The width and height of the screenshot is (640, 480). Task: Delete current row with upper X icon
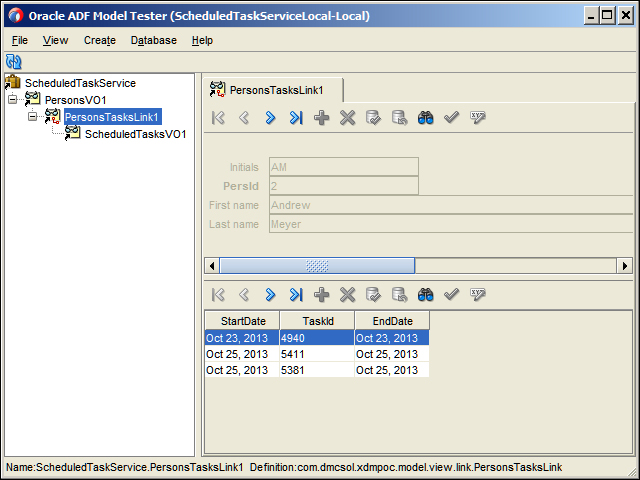(x=347, y=118)
